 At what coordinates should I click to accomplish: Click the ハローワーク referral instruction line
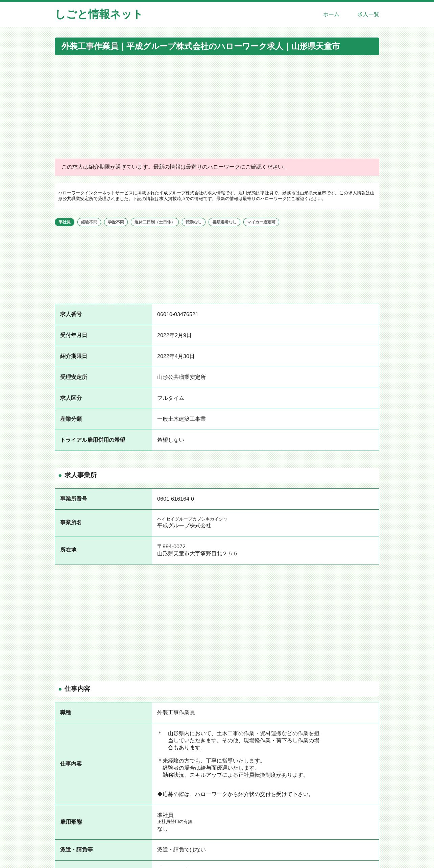(235, 794)
